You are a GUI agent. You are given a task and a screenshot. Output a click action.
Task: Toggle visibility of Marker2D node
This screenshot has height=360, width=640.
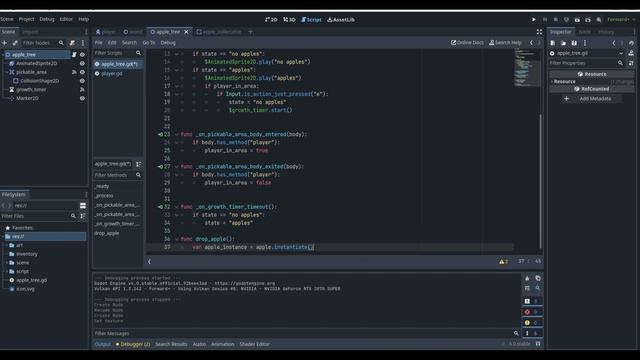click(82, 98)
